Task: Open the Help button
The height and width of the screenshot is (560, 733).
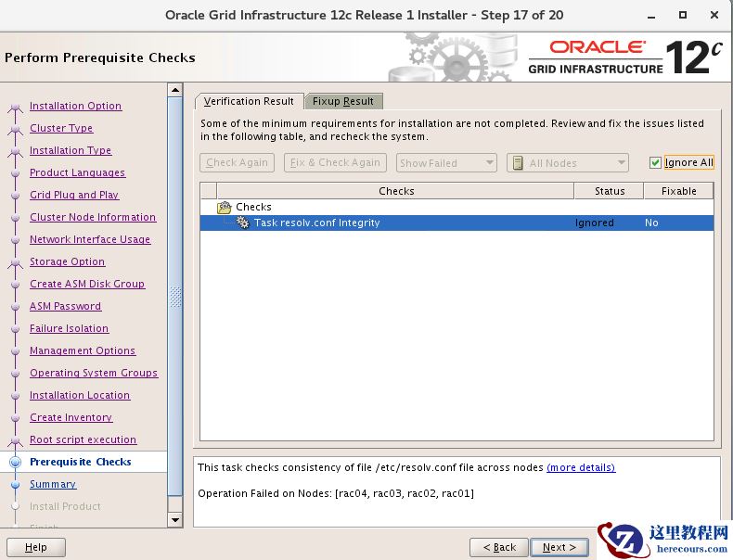Action: pyautogui.click(x=36, y=547)
